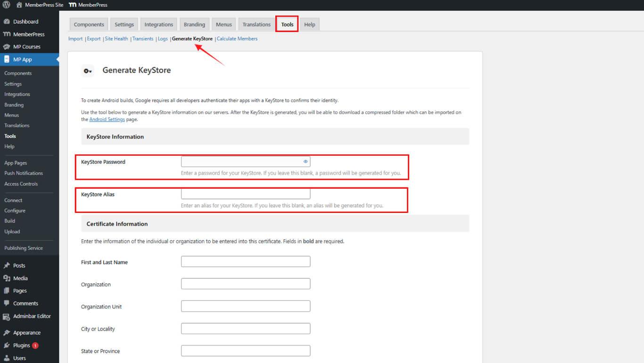Switch to the Branding tab

[x=194, y=25]
